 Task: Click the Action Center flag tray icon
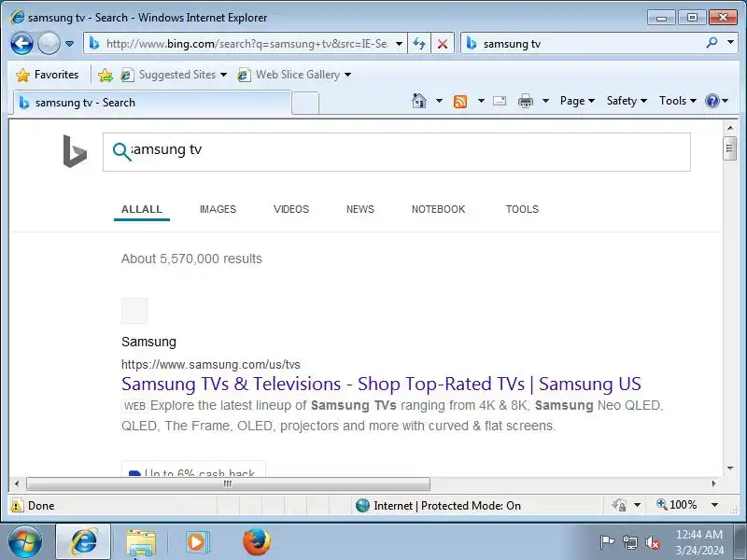point(607,542)
